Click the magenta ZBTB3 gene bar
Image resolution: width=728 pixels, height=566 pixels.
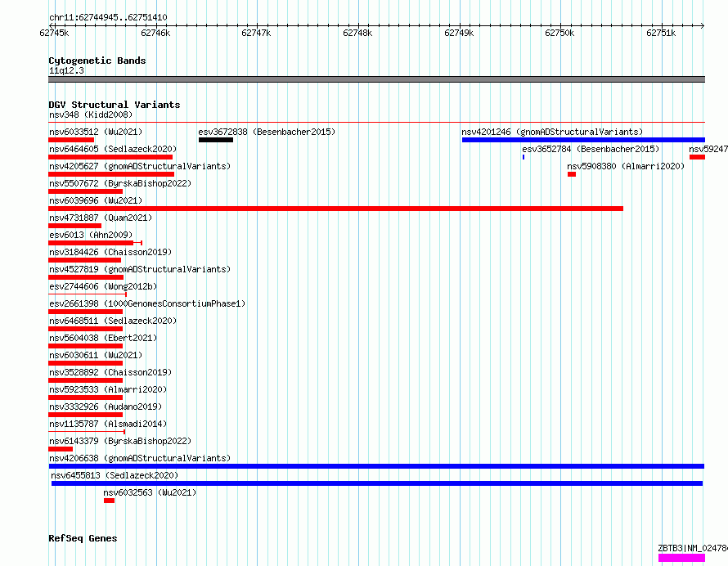pos(681,558)
